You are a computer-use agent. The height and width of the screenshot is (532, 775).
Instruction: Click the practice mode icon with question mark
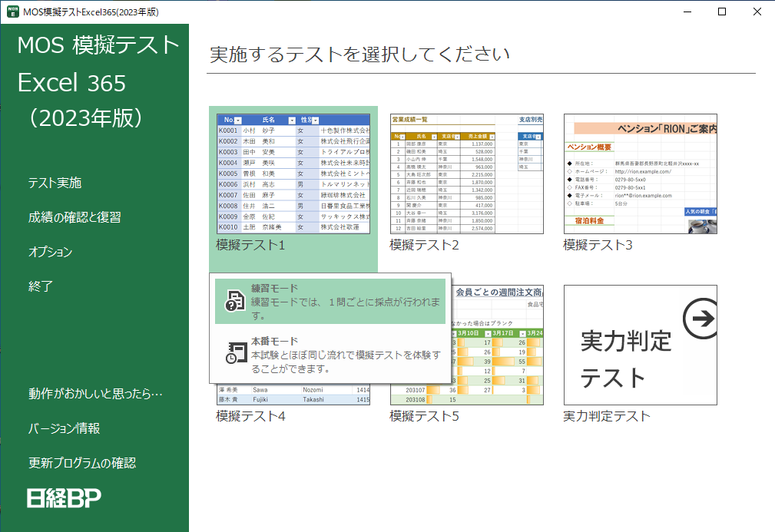pos(235,301)
